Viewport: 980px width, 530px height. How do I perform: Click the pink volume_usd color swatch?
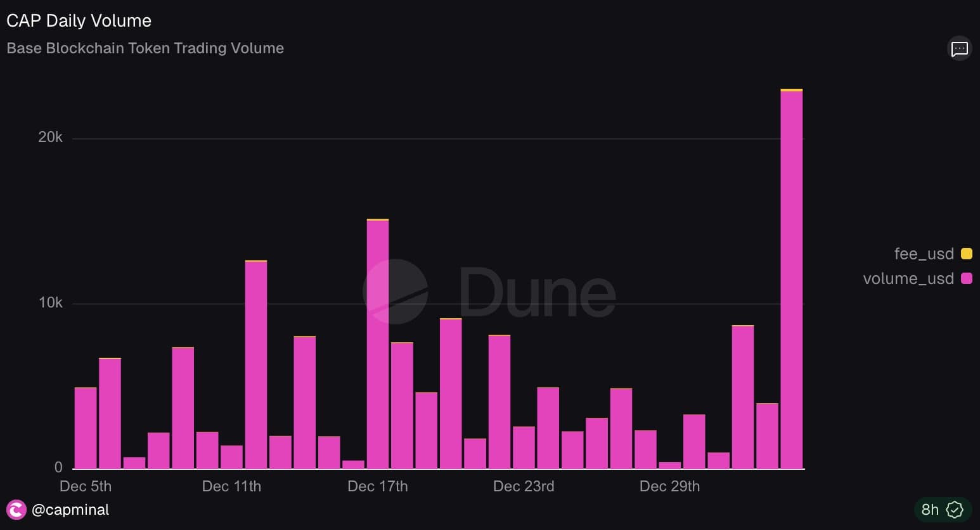point(967,278)
